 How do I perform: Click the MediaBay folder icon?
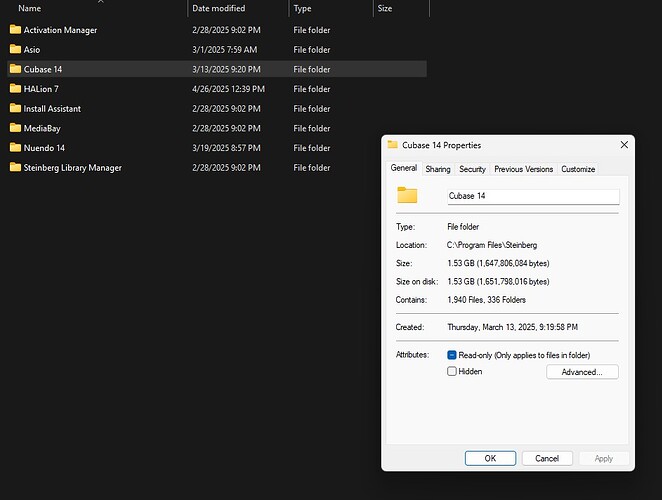point(15,128)
